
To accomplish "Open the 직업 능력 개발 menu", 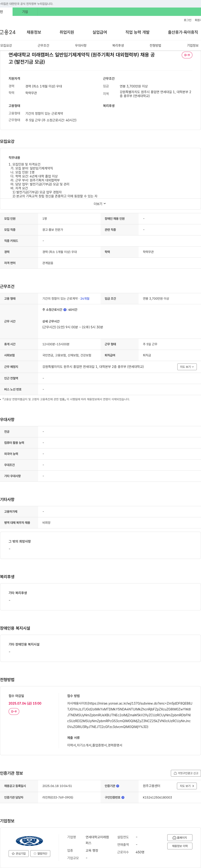I will point(137,32).
